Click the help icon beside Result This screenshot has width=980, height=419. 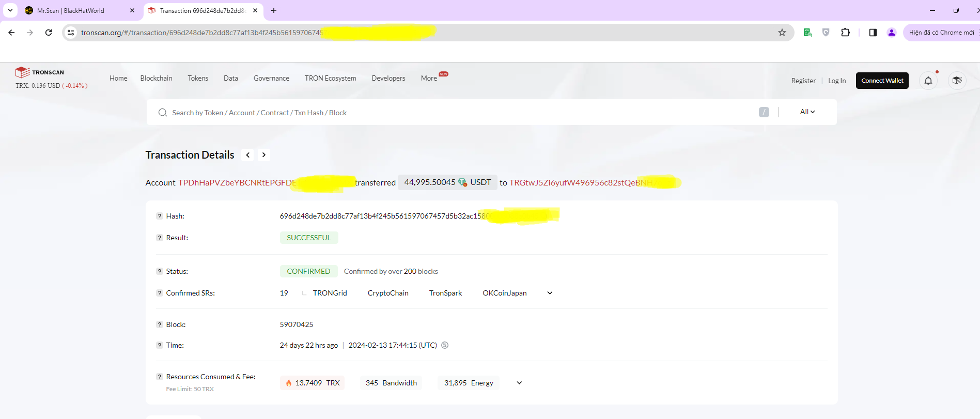(160, 238)
